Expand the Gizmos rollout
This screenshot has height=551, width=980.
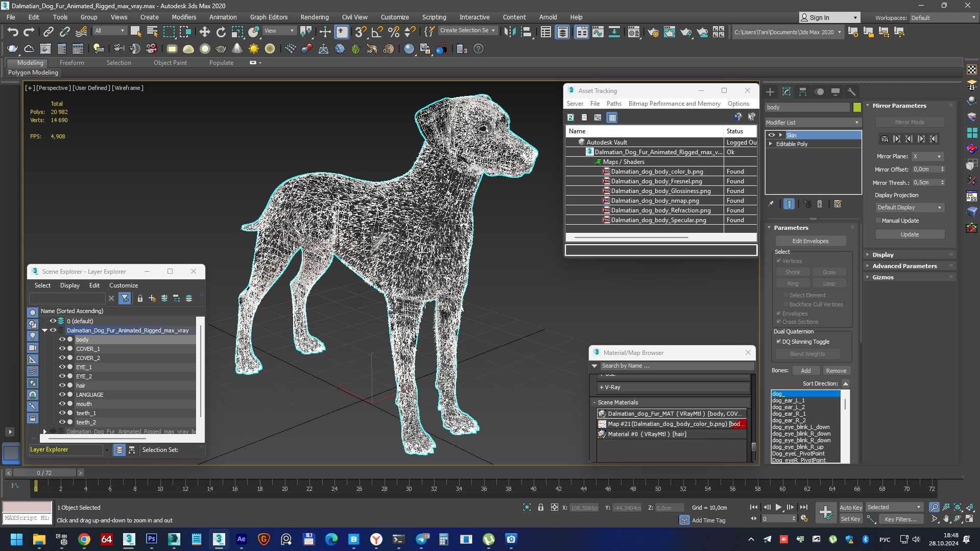(x=910, y=277)
